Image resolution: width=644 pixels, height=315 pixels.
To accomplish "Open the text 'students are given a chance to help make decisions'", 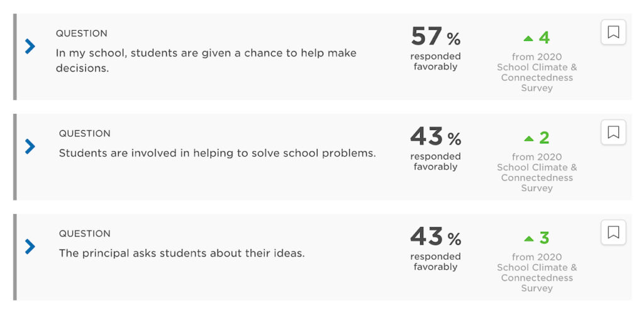I will pyautogui.click(x=206, y=60).
